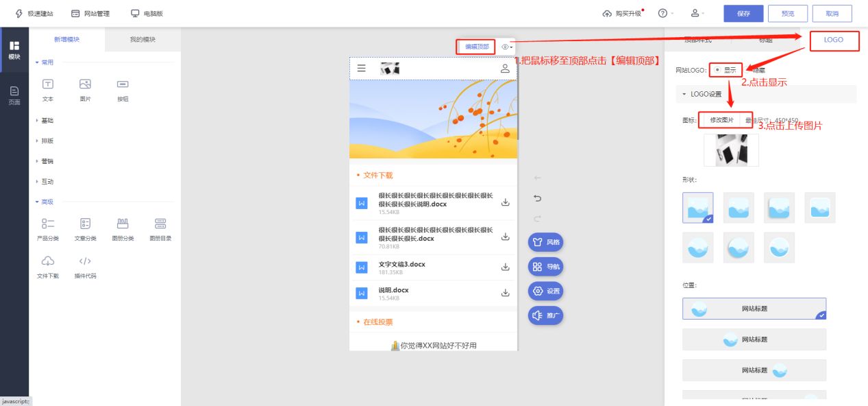This screenshot has width=868, height=406.
Task: Click the autumn banner image in preview
Action: tap(434, 119)
